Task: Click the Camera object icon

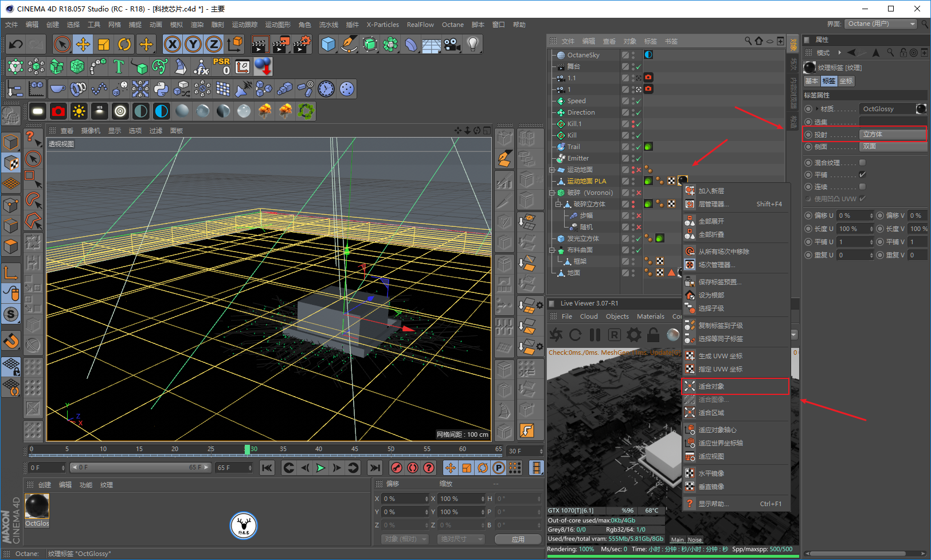Action: [452, 44]
